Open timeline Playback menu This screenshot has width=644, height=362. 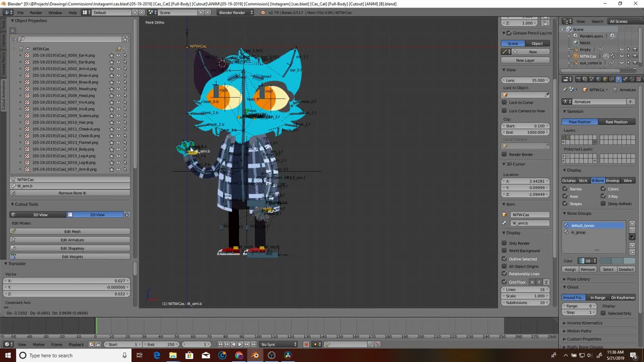76,344
